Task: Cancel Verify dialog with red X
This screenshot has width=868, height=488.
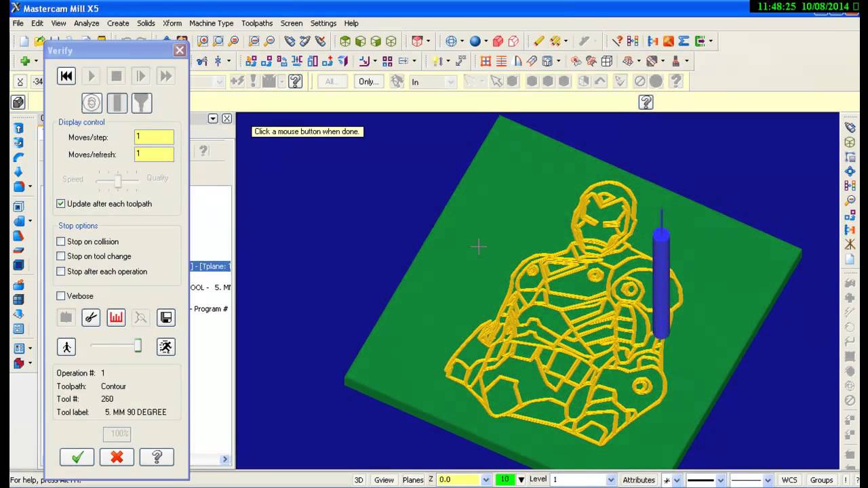Action: (117, 457)
